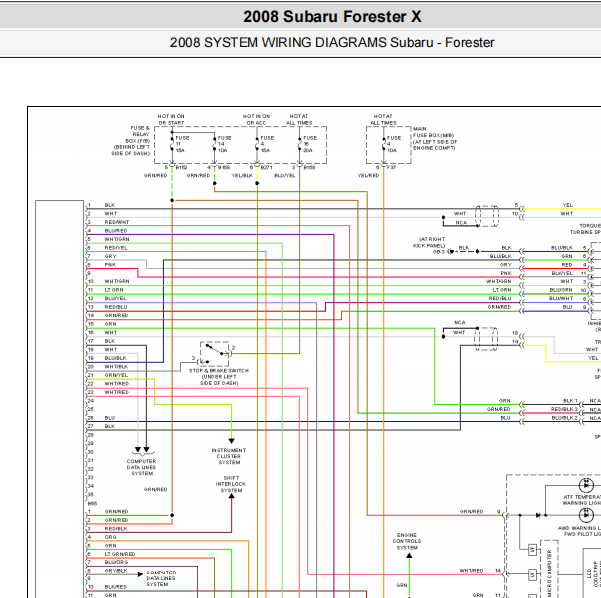The height and width of the screenshot is (598, 601).
Task: Click the 'FUSE 4 15A' fuse label
Action: pyautogui.click(x=267, y=144)
